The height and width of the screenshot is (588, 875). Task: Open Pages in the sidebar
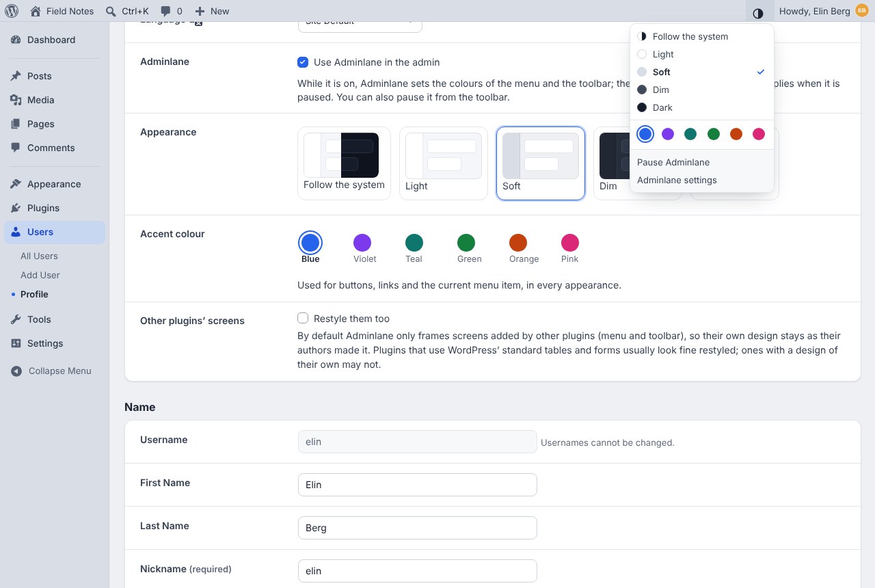pos(55,124)
